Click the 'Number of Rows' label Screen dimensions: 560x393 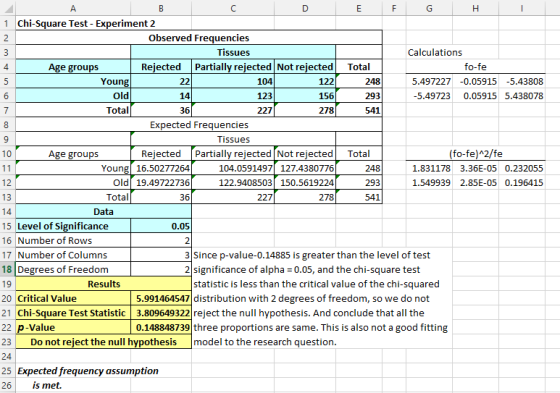click(x=73, y=240)
